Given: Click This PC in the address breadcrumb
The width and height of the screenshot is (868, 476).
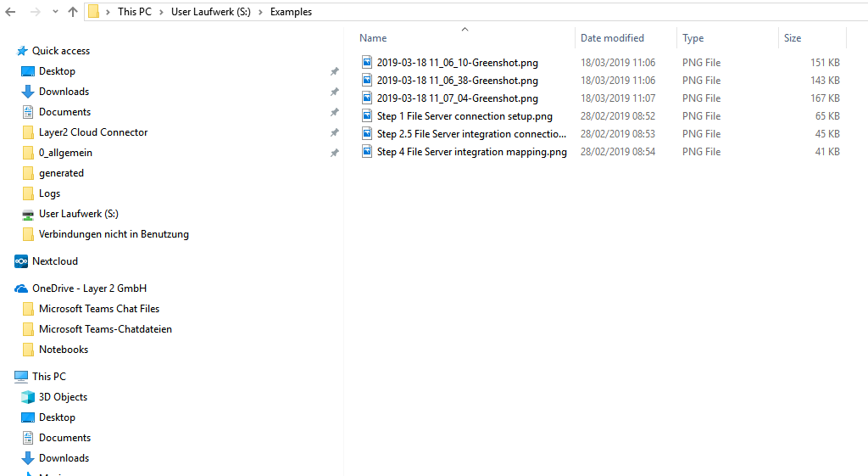Looking at the screenshot, I should 134,12.
